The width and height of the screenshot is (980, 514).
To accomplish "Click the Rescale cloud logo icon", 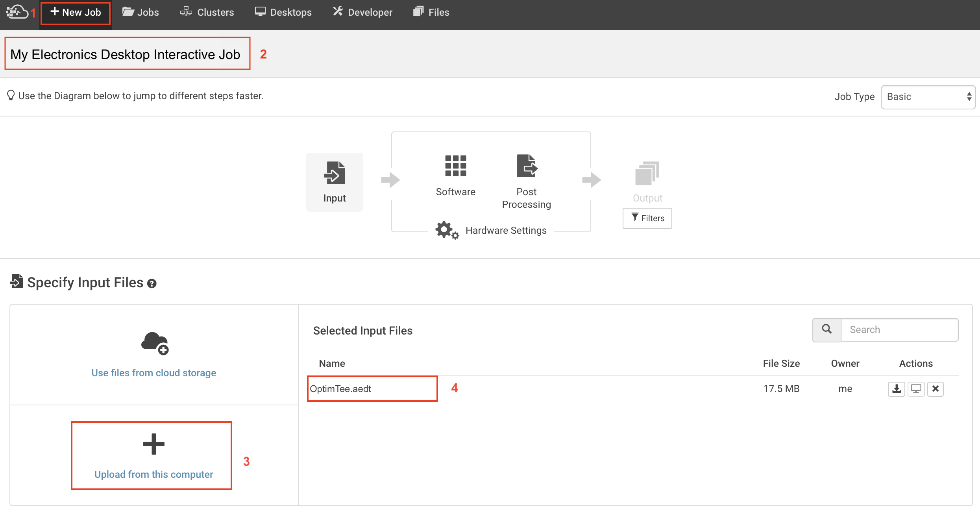I will (17, 12).
